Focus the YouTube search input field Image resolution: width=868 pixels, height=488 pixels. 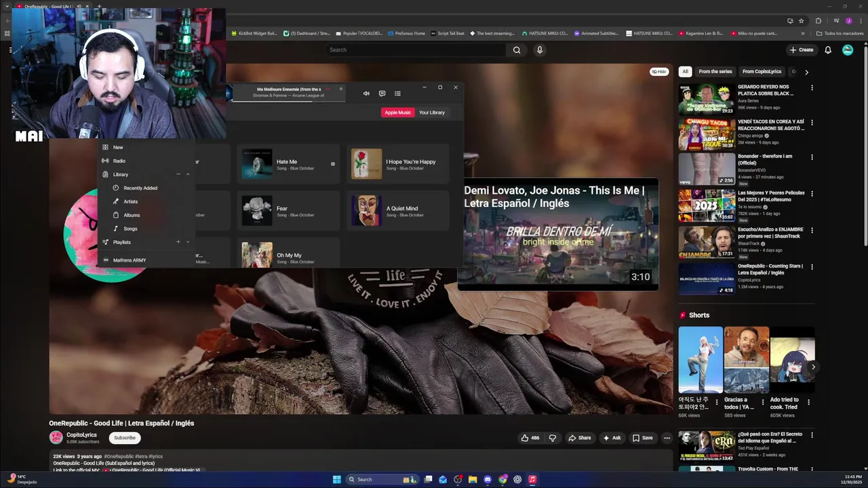pos(416,49)
